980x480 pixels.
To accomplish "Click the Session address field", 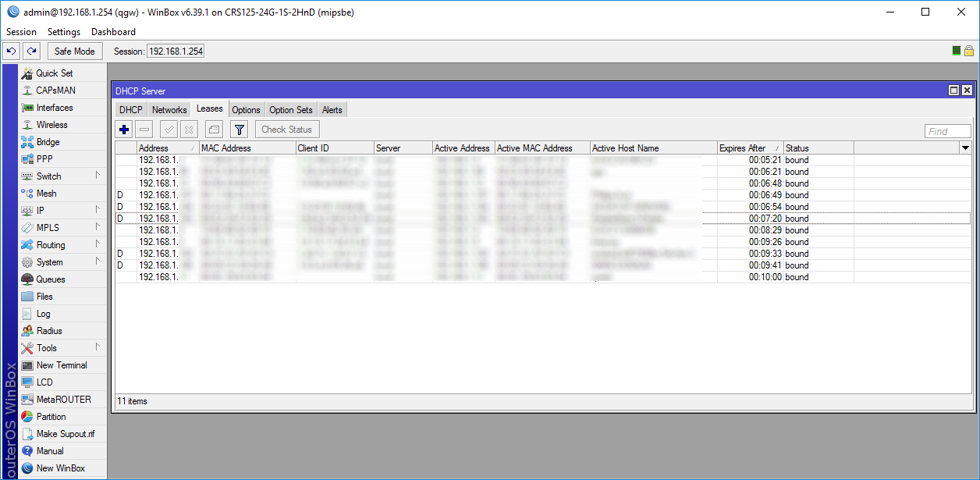I will pos(176,52).
